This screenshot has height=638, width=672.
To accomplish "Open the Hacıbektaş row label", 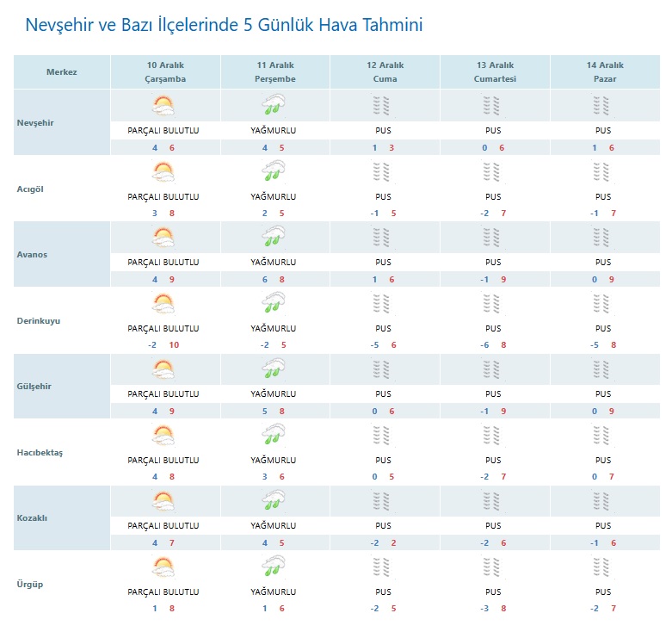I will pyautogui.click(x=40, y=452).
